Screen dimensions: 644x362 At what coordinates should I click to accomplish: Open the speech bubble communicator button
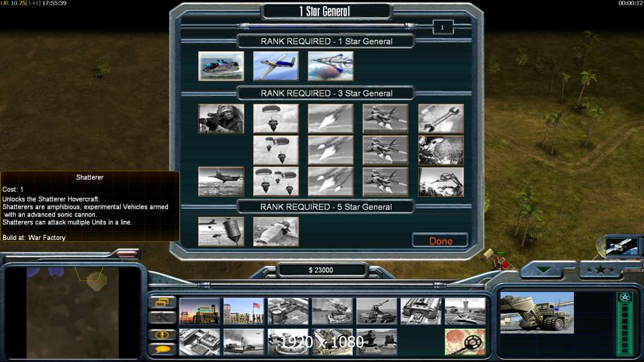pyautogui.click(x=163, y=349)
